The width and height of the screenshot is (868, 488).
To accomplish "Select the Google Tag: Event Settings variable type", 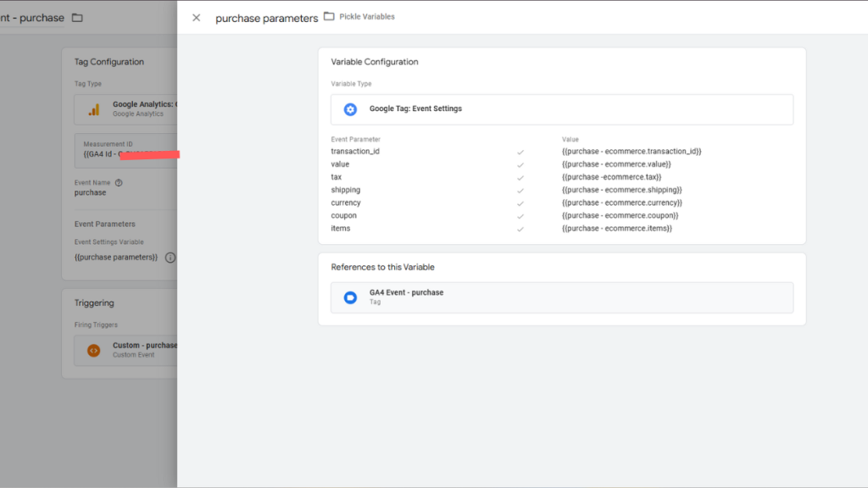I will pos(562,109).
